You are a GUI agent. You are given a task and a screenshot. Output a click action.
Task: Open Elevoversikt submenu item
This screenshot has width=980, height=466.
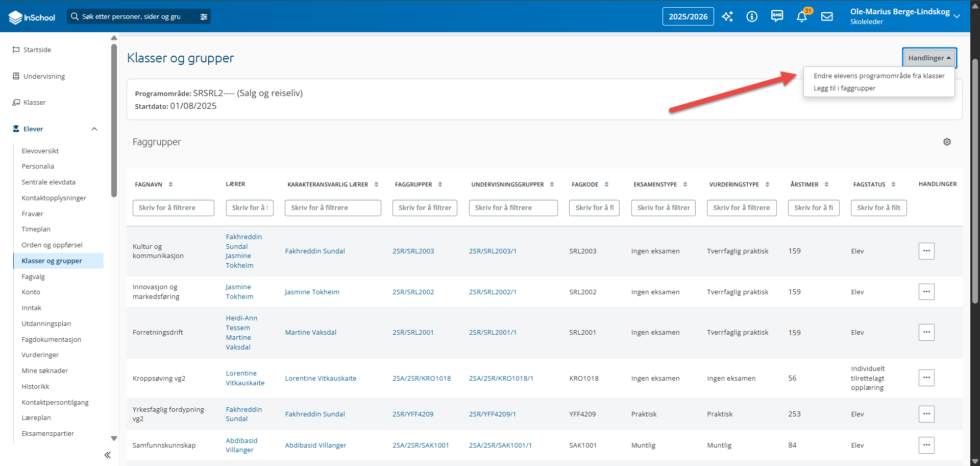tap(40, 151)
